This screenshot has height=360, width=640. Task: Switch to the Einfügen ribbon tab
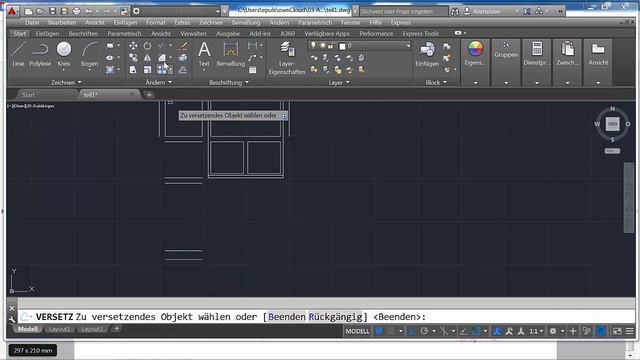(47, 33)
